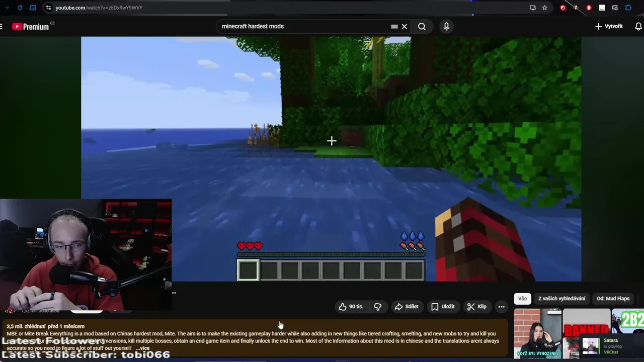Open the browser extensions puzzle icon
The image size is (644, 362).
[628, 8]
